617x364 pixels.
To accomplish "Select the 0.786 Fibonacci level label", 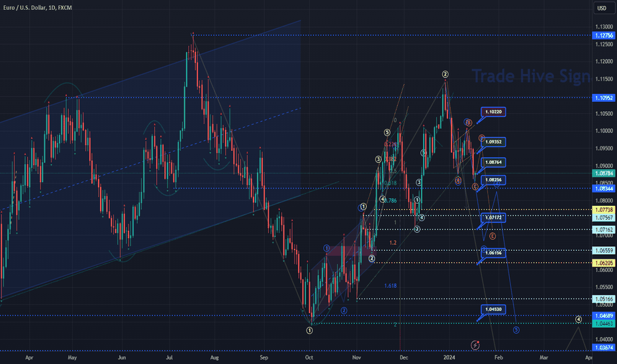I will click(391, 201).
